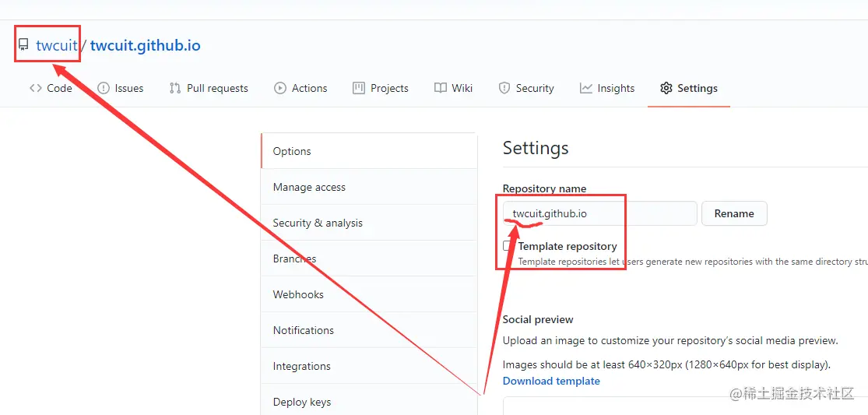Click the Rename button
The image size is (868, 415).
click(x=734, y=213)
